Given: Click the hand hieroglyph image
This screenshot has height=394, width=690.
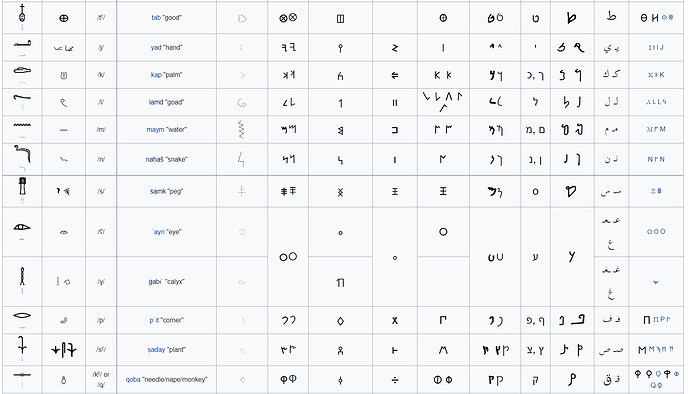Looking at the screenshot, I should (22, 44).
